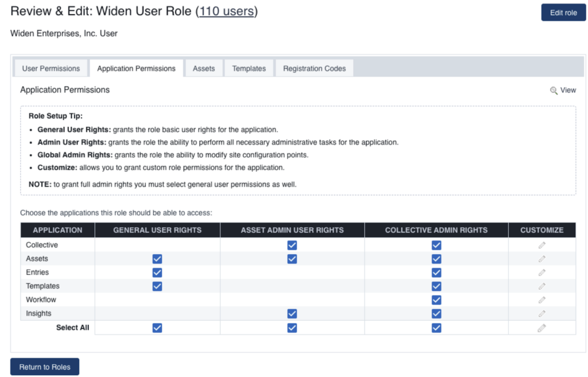
Task: Click the Select All row customize pencil icon
Action: click(x=541, y=328)
